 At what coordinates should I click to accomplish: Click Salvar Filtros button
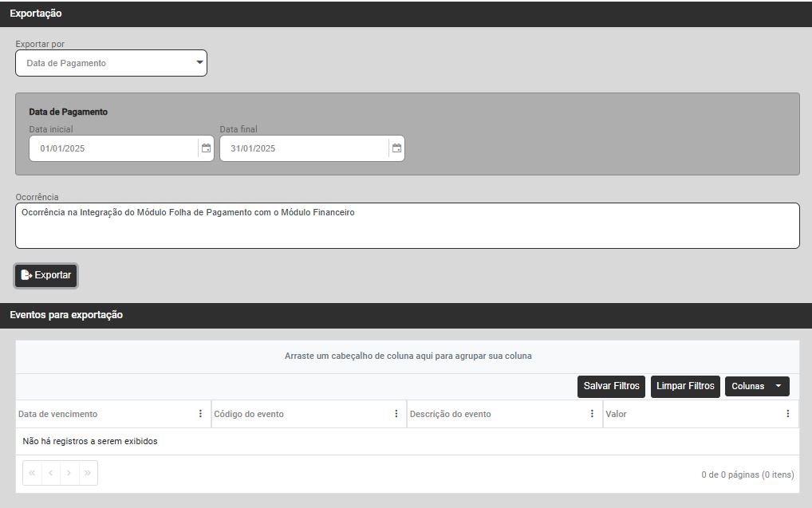(x=611, y=386)
